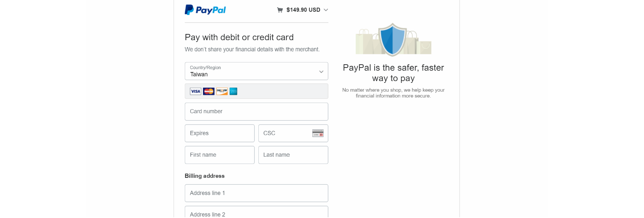Click the American Express card logo

[x=234, y=91]
